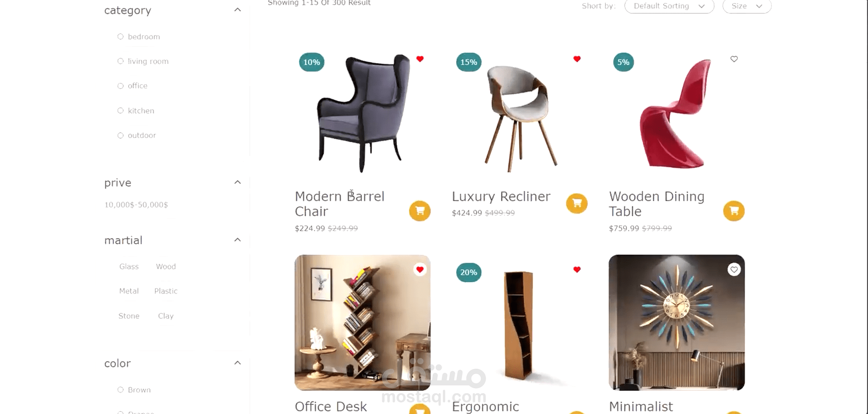Add Wooden Dining Table to cart
Screen dimensions: 868x414
coord(734,211)
